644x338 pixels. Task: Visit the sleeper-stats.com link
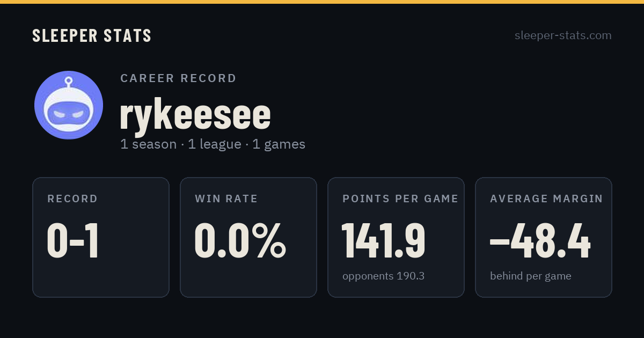(x=563, y=35)
